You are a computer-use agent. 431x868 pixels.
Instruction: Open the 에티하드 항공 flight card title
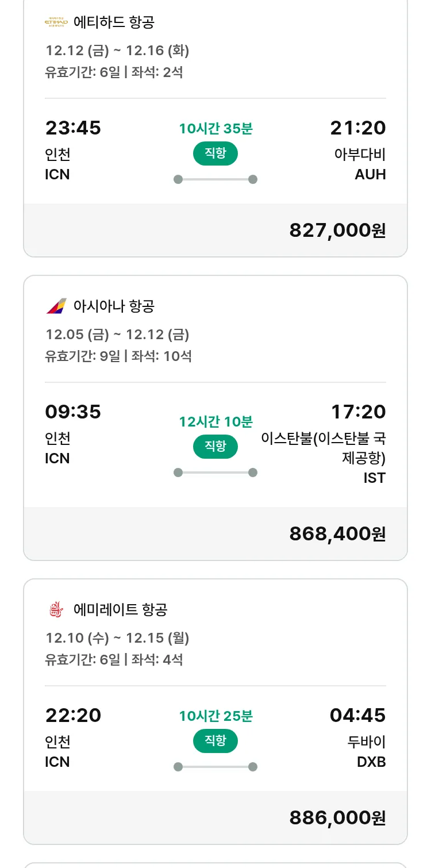click(x=114, y=22)
